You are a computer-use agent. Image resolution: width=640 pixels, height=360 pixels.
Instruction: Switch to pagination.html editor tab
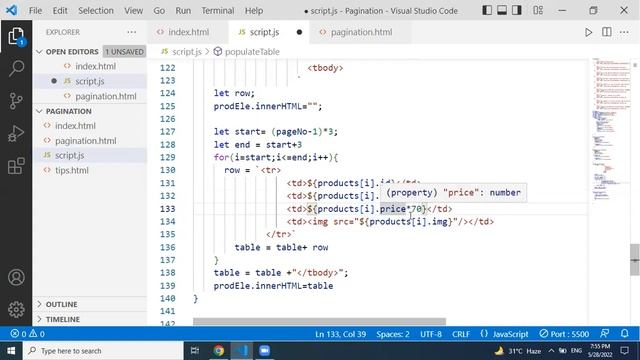(x=361, y=32)
